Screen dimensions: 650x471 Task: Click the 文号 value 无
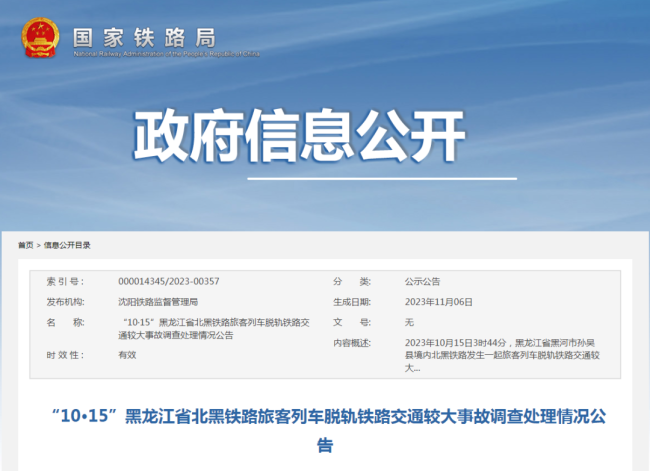point(409,323)
